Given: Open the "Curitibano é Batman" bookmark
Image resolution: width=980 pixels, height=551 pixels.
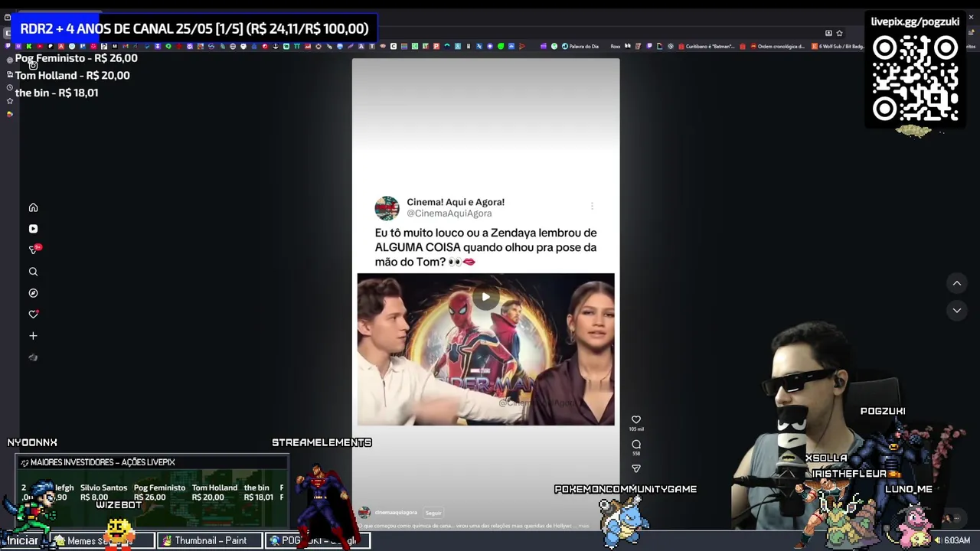Looking at the screenshot, I should pyautogui.click(x=706, y=46).
